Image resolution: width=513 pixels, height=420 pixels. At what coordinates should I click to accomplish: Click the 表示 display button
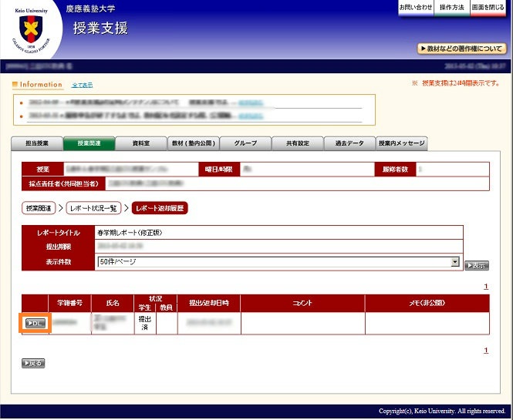476,265
